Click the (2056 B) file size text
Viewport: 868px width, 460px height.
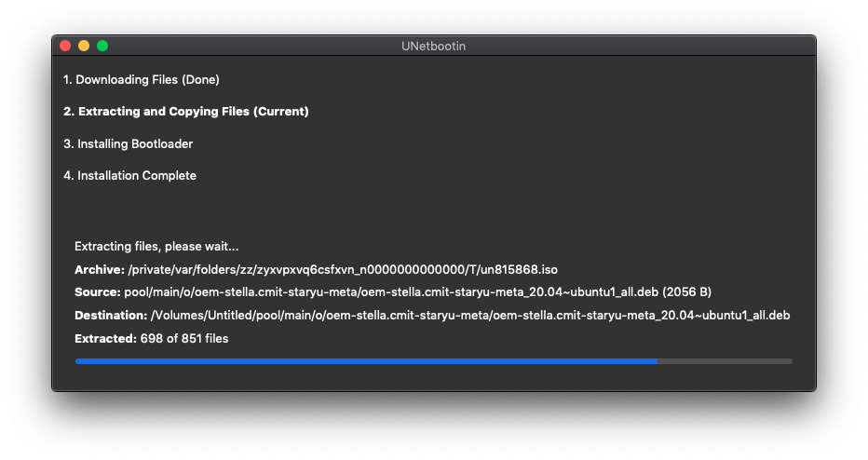pos(687,292)
